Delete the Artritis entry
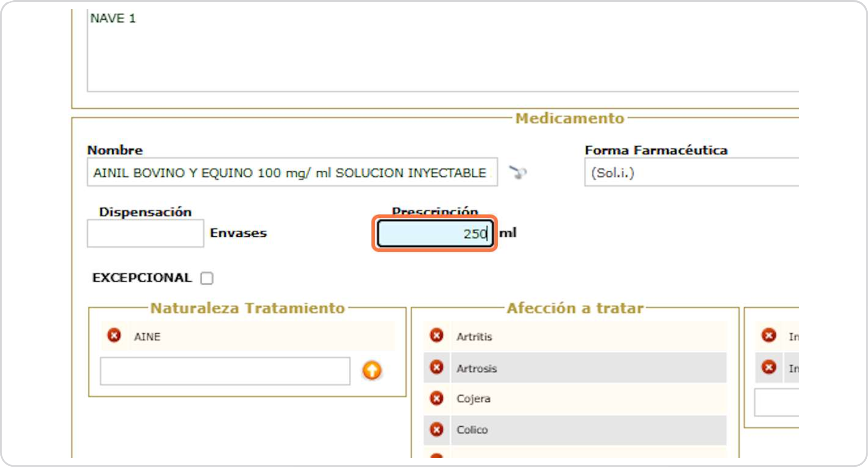Viewport: 868px width, 467px height. 436,335
